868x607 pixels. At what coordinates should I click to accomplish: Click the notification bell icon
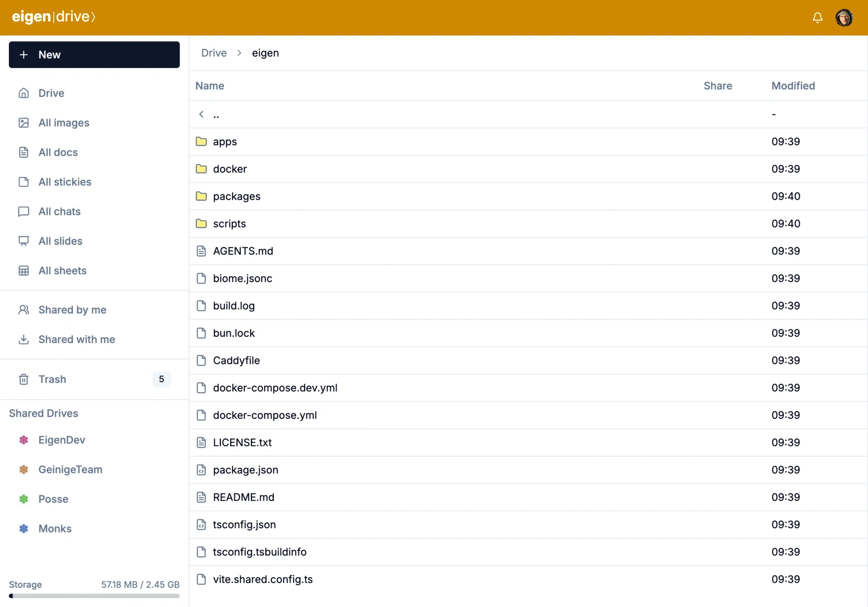point(817,18)
